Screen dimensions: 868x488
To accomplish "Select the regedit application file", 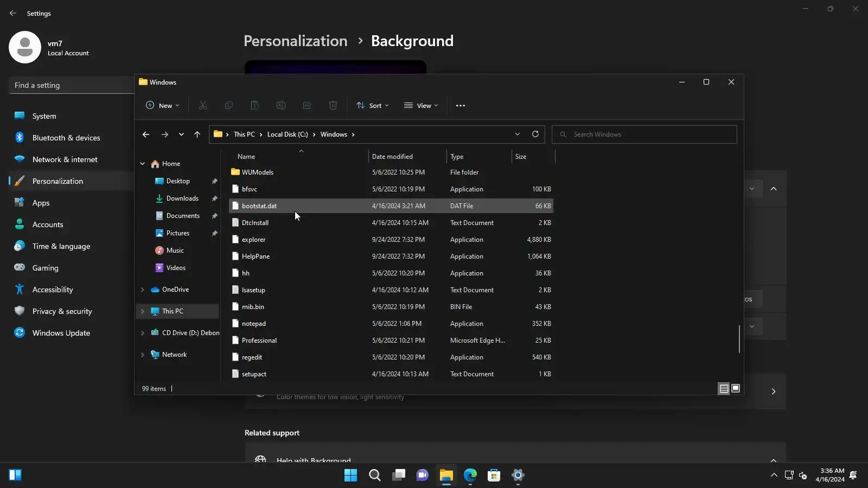I will pos(391,357).
